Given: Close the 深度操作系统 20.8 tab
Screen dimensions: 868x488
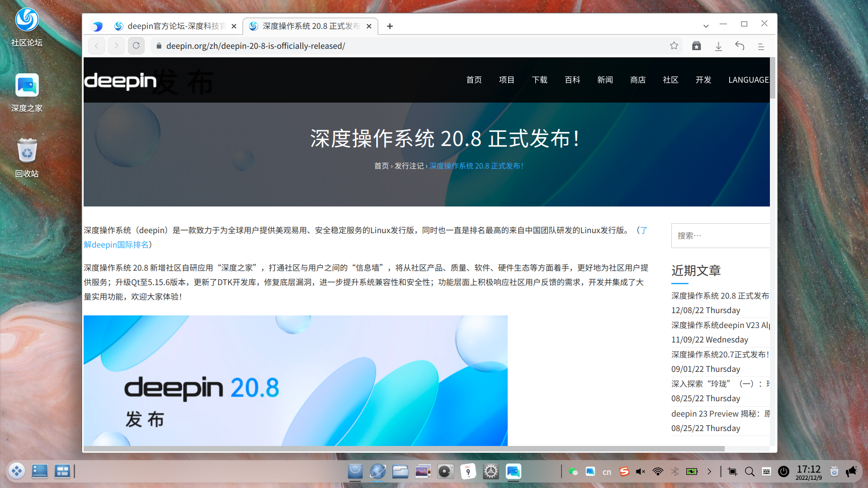Looking at the screenshot, I should (x=369, y=26).
